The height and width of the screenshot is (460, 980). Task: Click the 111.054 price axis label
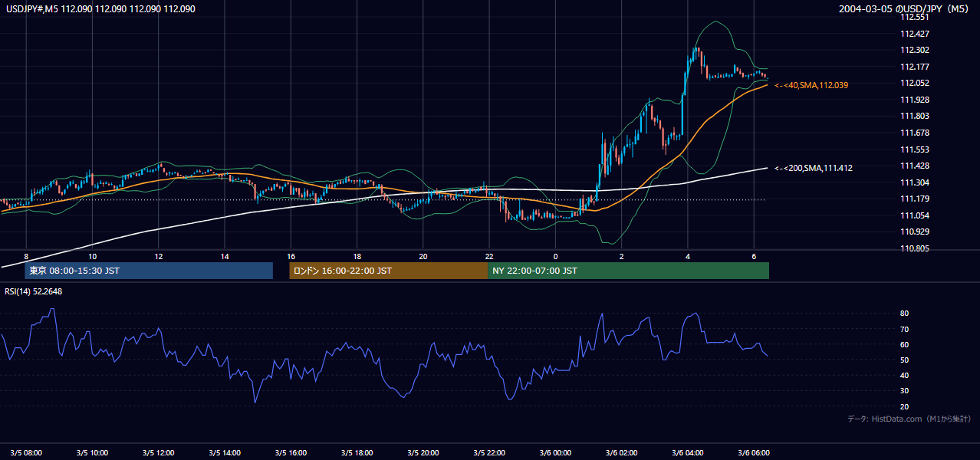tap(915, 215)
